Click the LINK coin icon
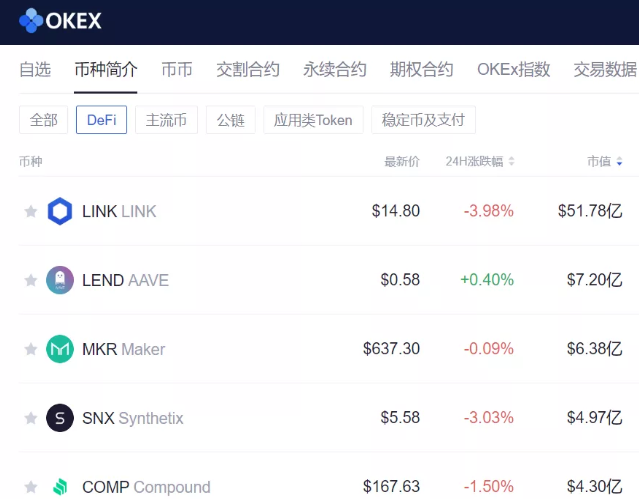Image resolution: width=639 pixels, height=499 pixels. coord(60,211)
